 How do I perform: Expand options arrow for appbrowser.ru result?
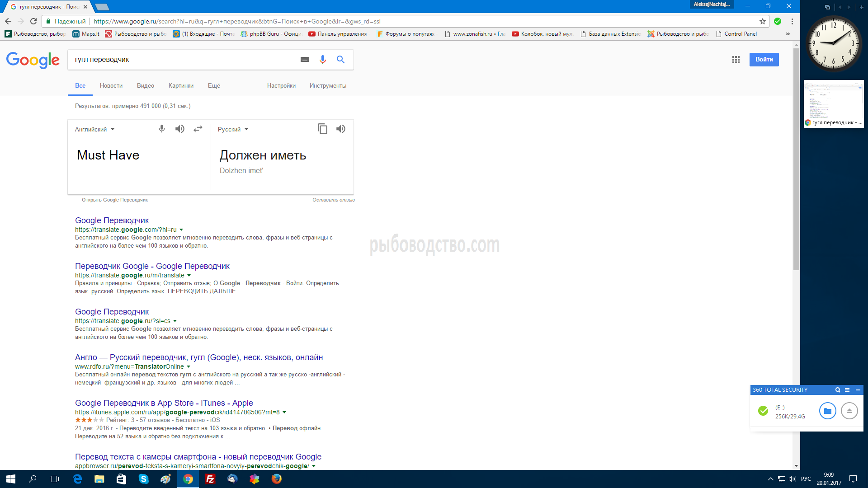coord(314,466)
